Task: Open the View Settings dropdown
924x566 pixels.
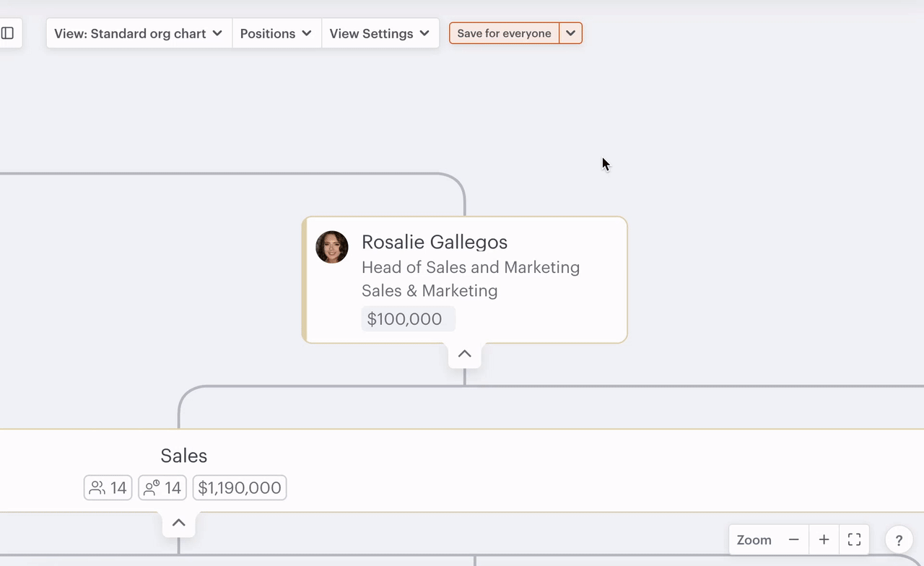Action: click(380, 32)
